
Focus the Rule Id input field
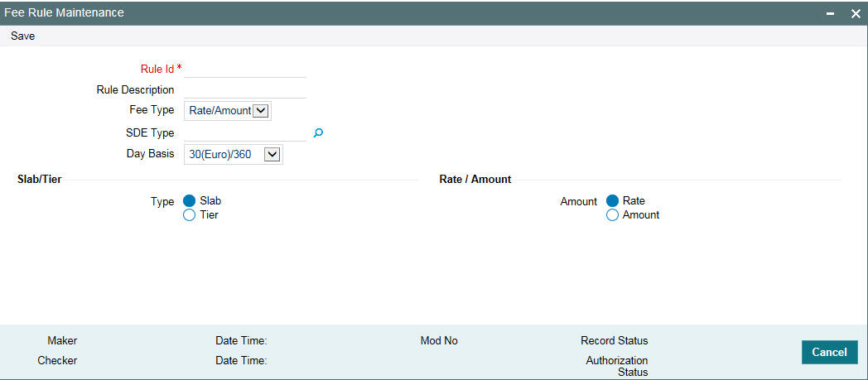(x=244, y=69)
